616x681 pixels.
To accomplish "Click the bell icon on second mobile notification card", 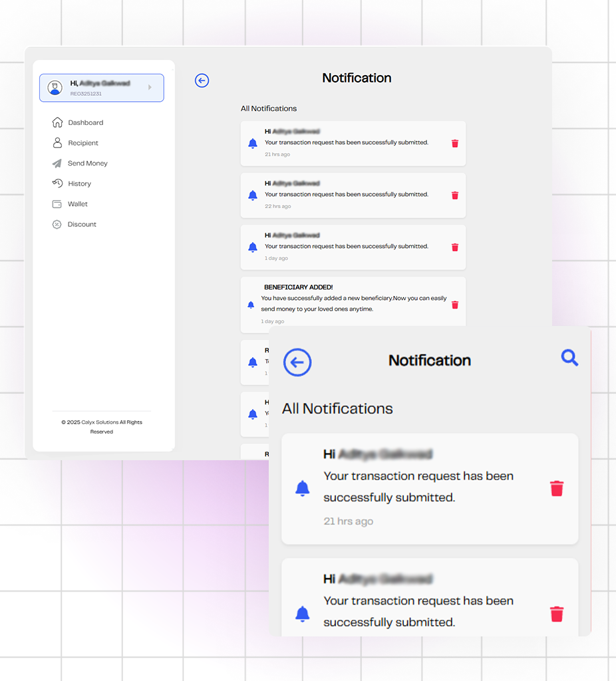I will pyautogui.click(x=303, y=614).
